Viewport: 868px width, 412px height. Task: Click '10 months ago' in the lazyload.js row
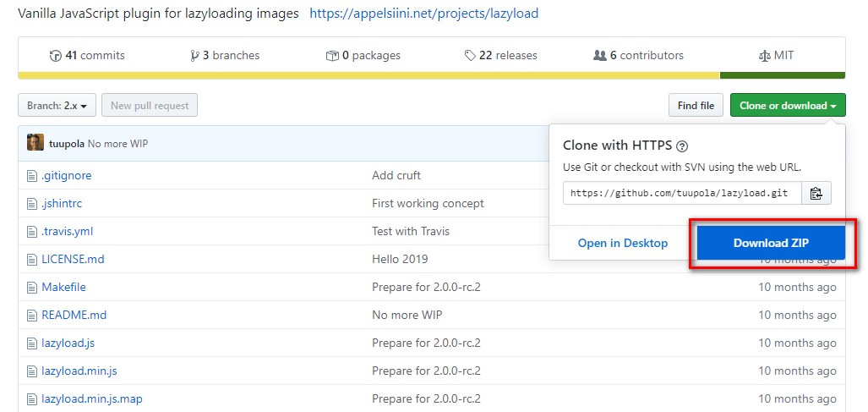(797, 343)
